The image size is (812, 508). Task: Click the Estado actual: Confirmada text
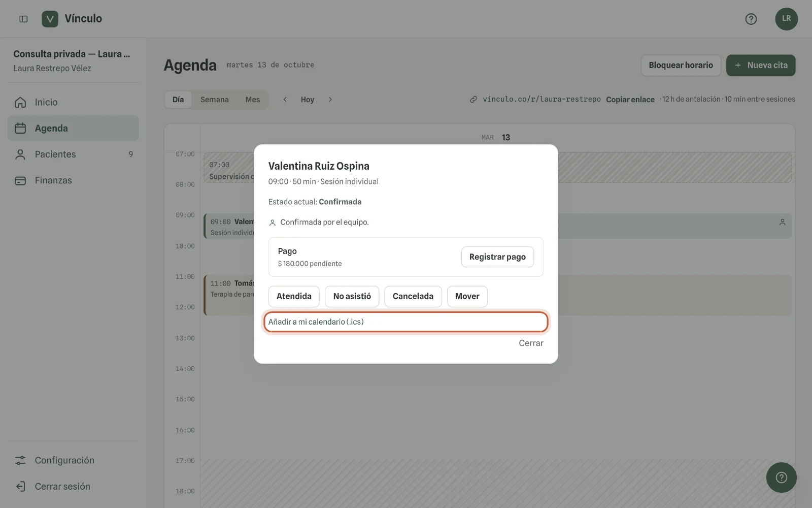(315, 202)
